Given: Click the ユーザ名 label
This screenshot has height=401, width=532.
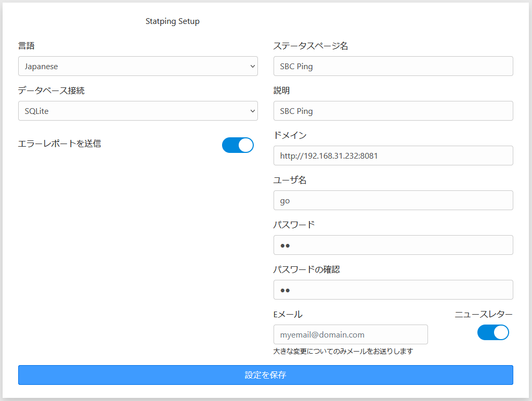Looking at the screenshot, I should pos(290,180).
